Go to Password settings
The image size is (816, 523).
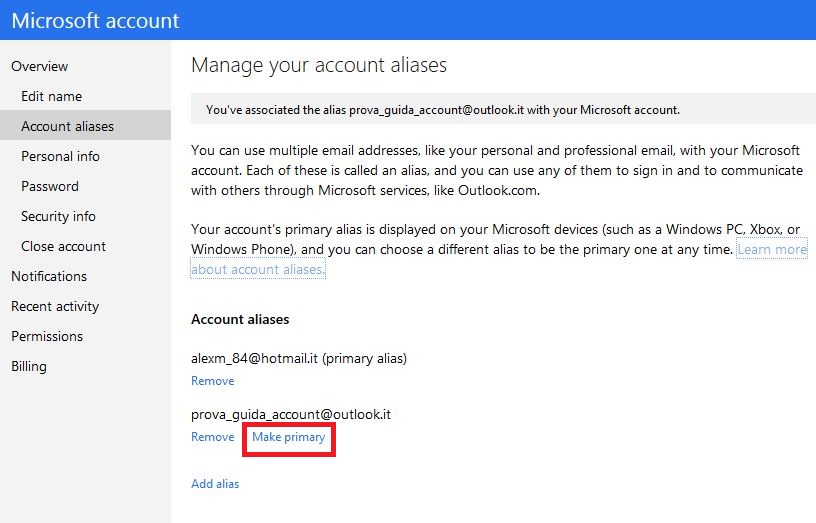coord(50,186)
